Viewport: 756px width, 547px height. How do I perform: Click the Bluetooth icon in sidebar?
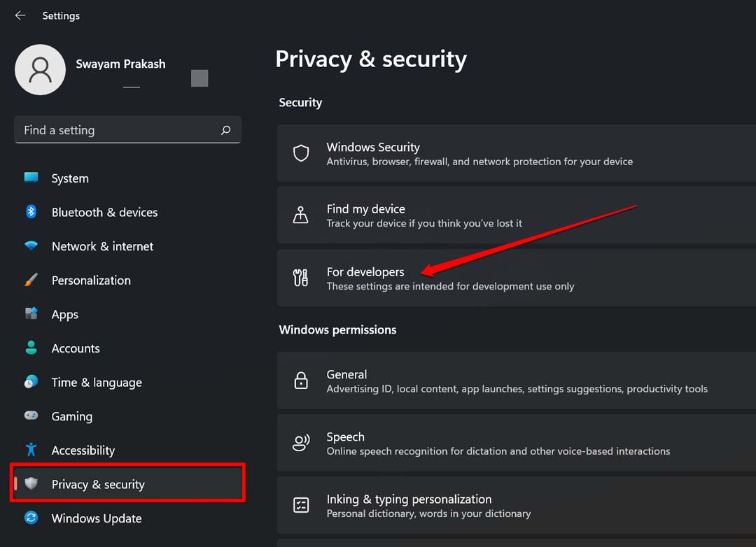click(31, 211)
